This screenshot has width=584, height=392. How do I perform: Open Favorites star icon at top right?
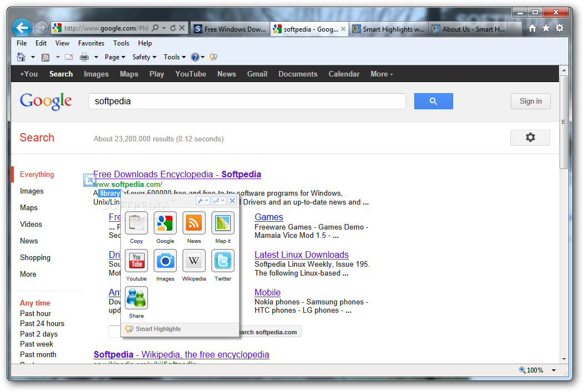[x=546, y=28]
